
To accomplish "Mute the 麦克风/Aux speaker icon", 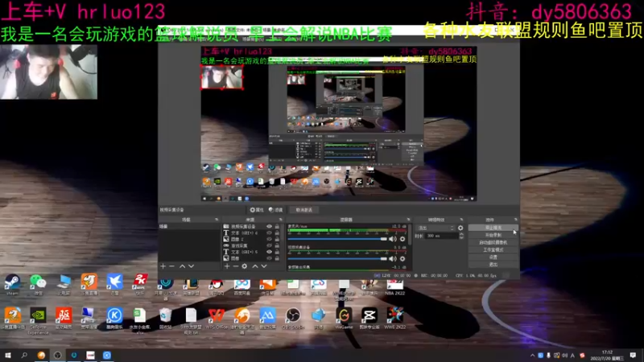I will pyautogui.click(x=393, y=239).
